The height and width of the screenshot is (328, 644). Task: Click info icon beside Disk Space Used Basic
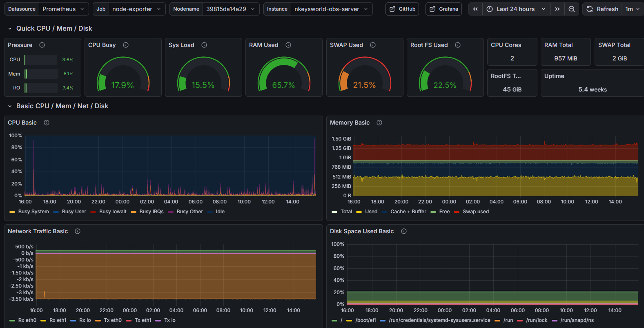coord(404,231)
